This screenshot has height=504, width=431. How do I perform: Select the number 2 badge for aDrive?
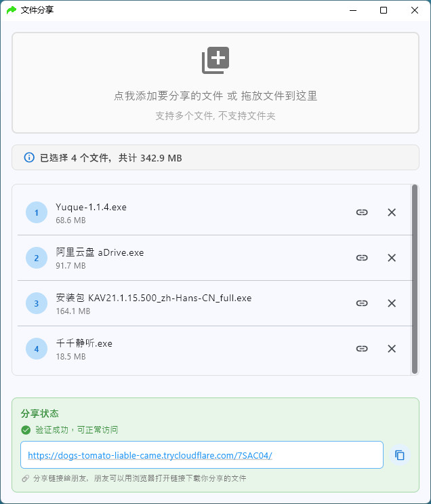click(x=36, y=258)
